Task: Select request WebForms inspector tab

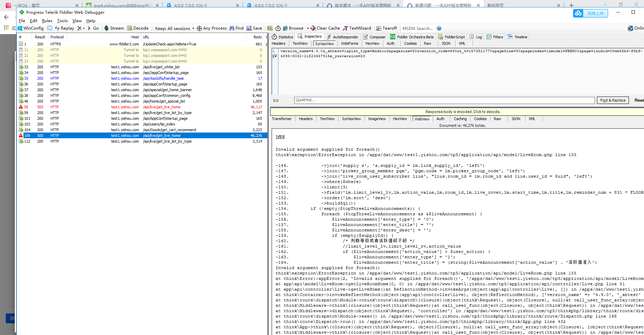Action: click(350, 43)
